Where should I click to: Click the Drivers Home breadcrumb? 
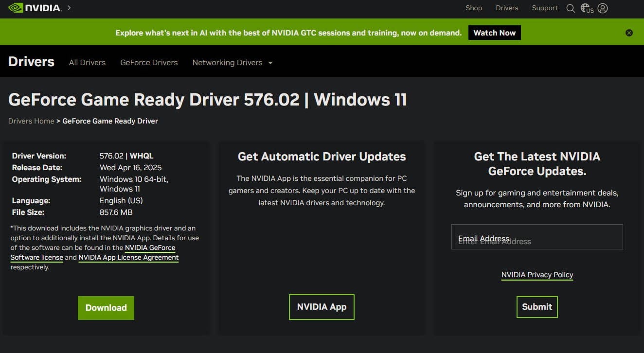tap(31, 121)
